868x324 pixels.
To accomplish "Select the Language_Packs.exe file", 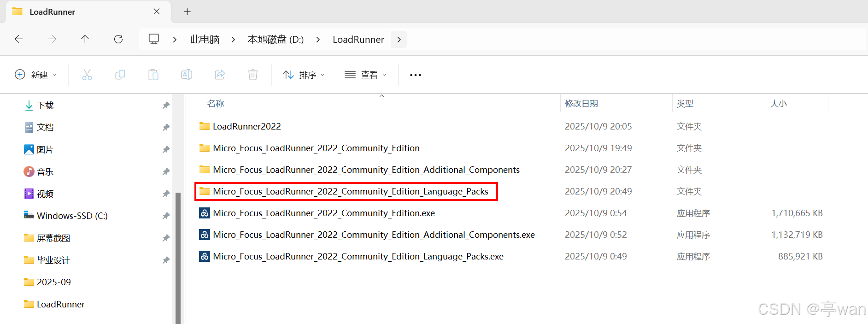I will (351, 256).
